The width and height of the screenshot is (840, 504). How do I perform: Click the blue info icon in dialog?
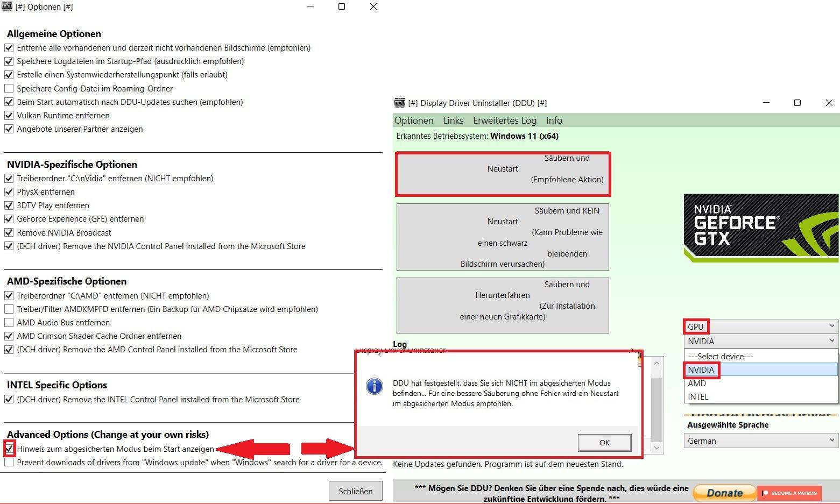tap(374, 386)
